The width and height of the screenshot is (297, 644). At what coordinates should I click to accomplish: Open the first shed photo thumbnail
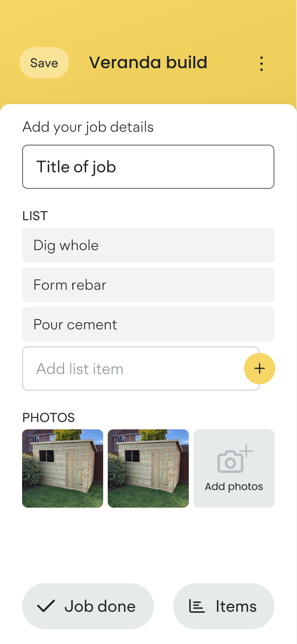(63, 468)
